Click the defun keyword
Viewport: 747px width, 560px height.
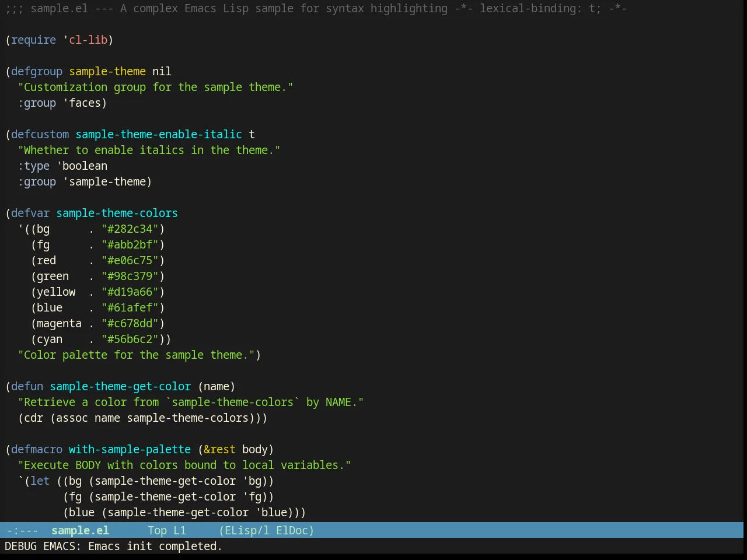click(x=27, y=386)
